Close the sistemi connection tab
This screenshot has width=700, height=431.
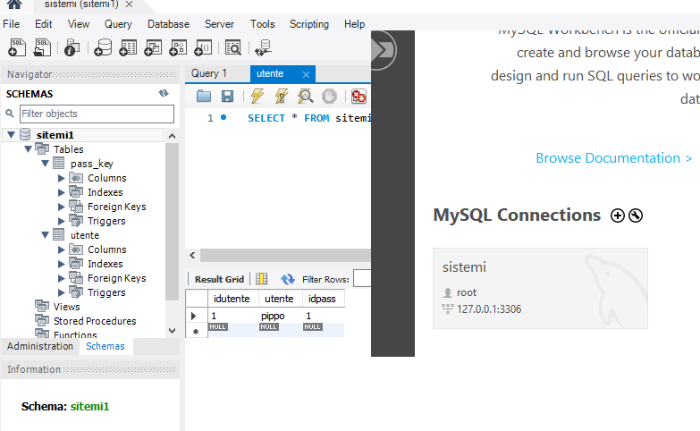coord(129,4)
